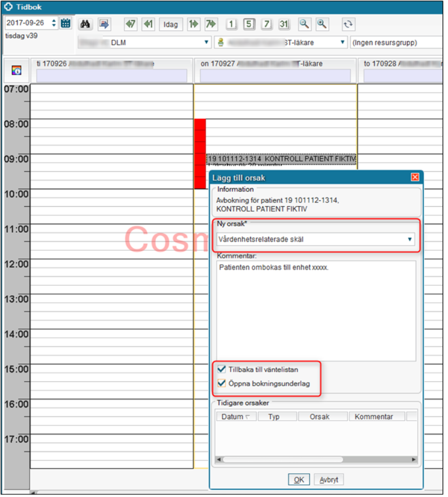The width and height of the screenshot is (448, 497).
Task: Open the ST-läkare resource dropdown
Action: [x=342, y=42]
